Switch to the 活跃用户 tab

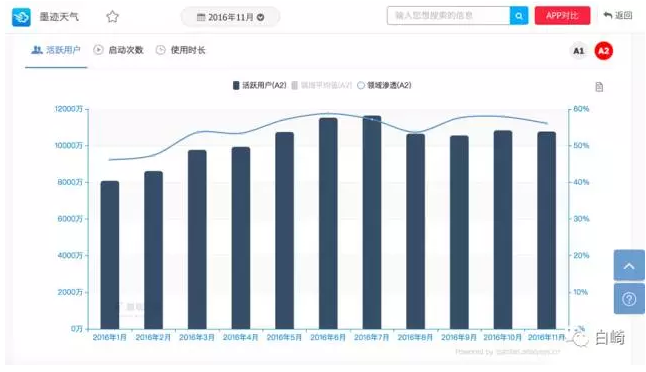pos(56,50)
